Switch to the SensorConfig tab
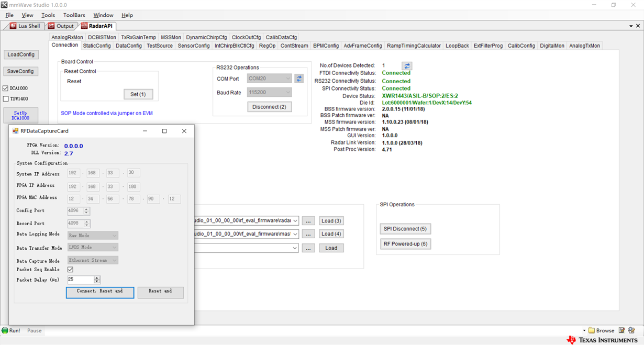 coord(194,46)
